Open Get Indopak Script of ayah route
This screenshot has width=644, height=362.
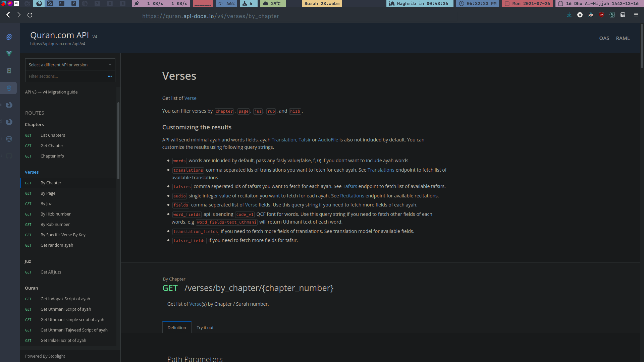point(65,299)
